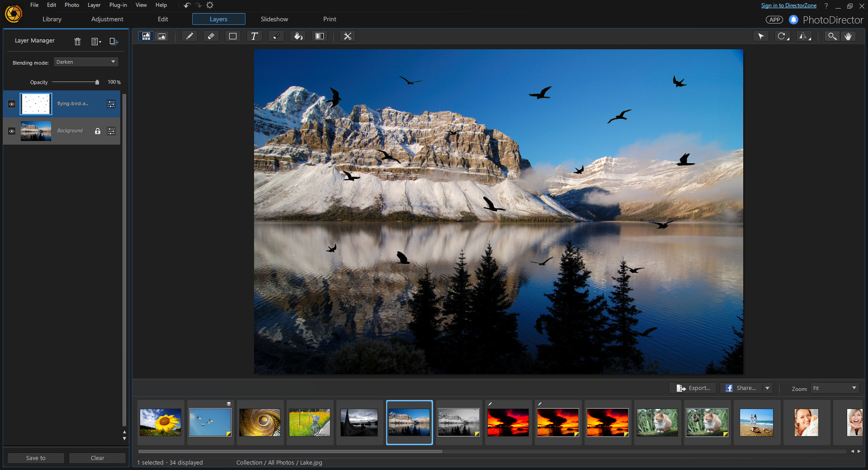Open the Sign in to DirectorZone link
This screenshot has width=868, height=470.
[788, 5]
